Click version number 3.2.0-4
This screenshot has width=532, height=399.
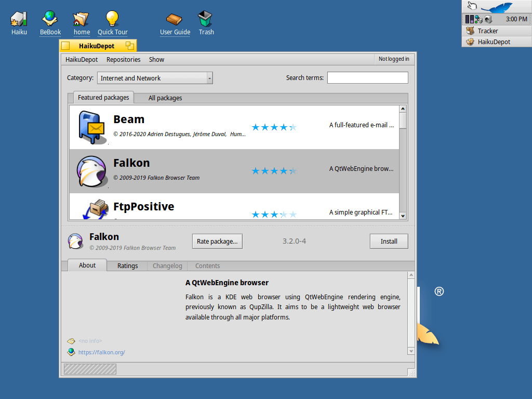294,241
